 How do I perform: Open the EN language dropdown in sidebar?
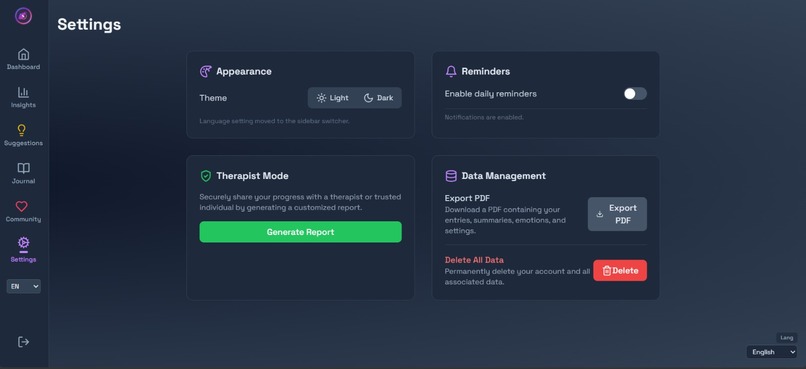tap(24, 286)
